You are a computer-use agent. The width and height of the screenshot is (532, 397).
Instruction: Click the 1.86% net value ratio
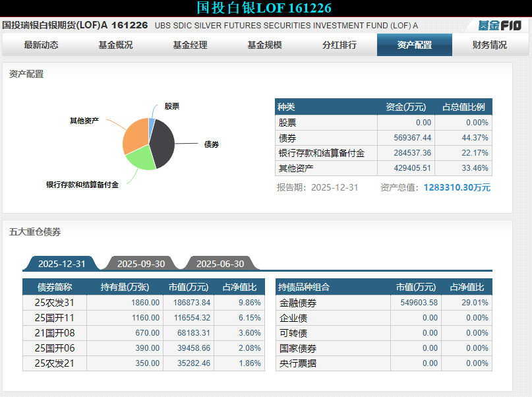[x=250, y=363]
